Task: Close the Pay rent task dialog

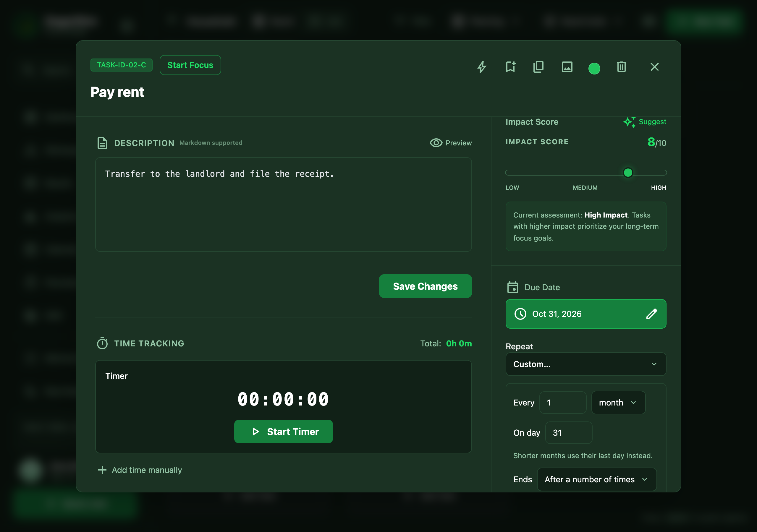Action: click(x=654, y=67)
